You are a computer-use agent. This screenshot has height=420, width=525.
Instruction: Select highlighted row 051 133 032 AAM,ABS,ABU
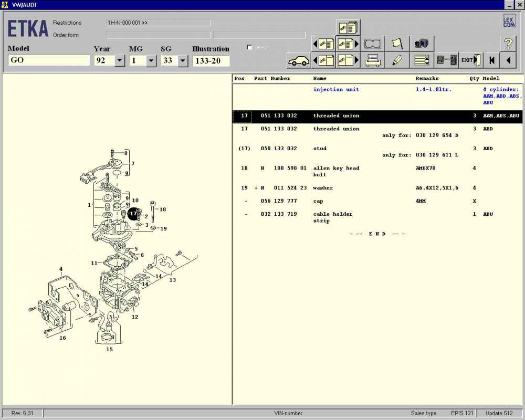click(377, 116)
